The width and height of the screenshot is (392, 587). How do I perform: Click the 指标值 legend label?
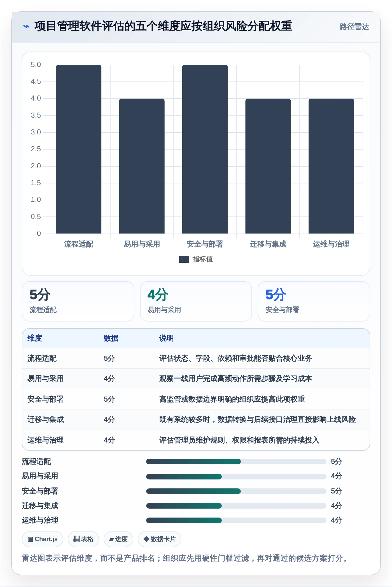[202, 259]
